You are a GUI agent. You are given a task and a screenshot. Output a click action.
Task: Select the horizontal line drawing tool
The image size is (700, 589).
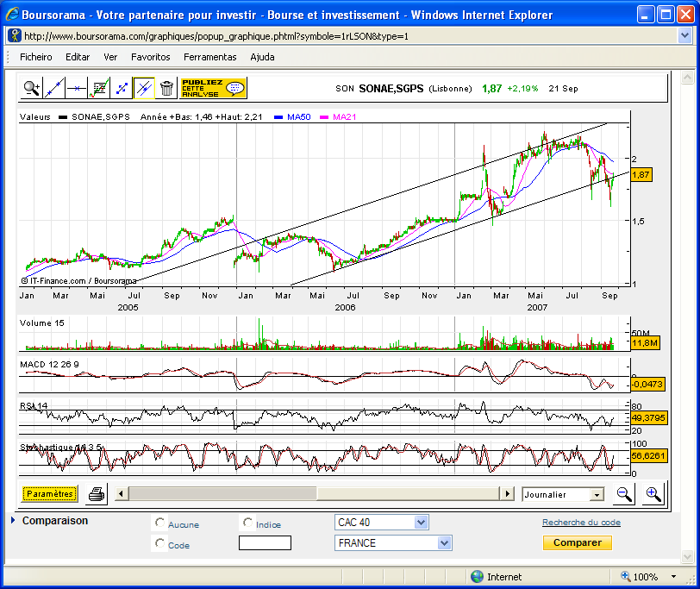point(77,87)
